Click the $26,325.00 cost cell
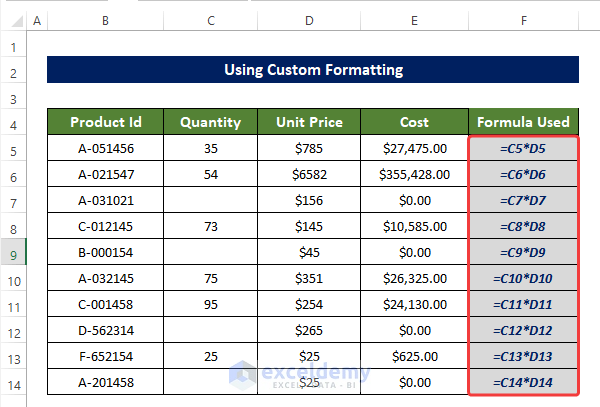Screen dimensions: 600x407 [414, 279]
